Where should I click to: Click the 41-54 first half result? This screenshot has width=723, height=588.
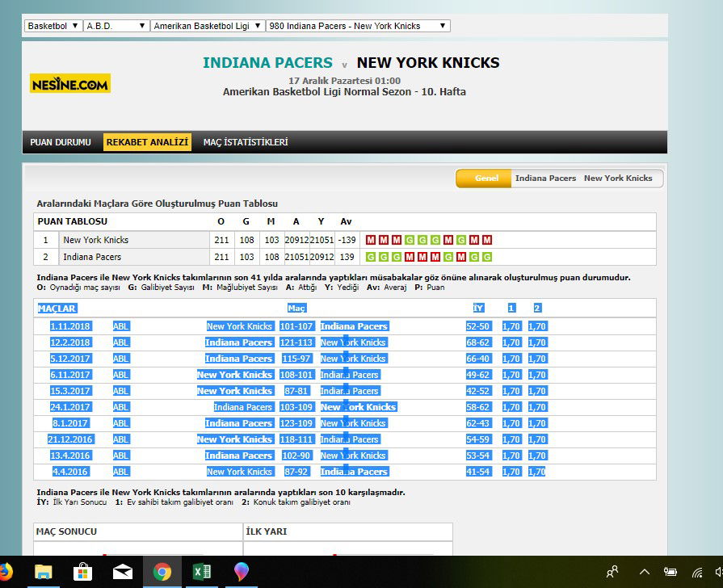click(477, 472)
